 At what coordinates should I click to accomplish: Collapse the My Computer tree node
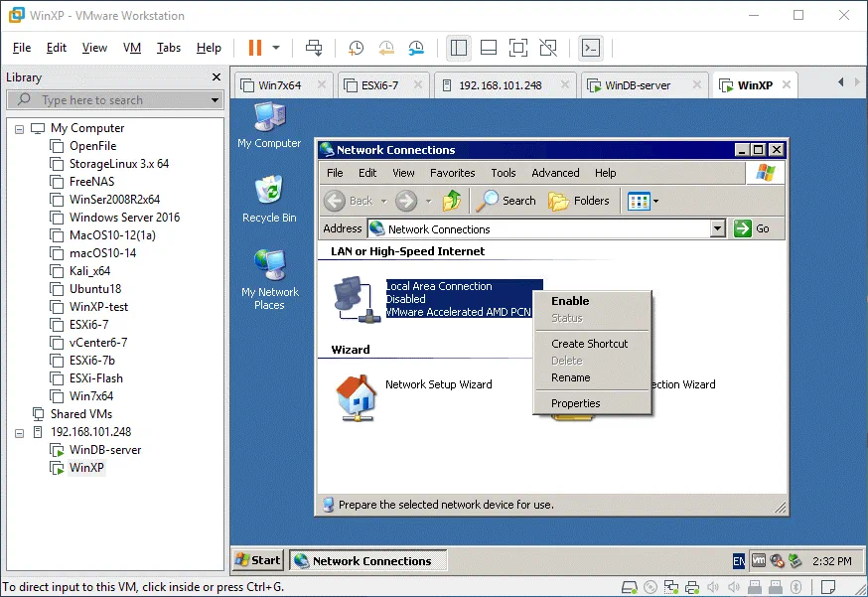click(20, 128)
